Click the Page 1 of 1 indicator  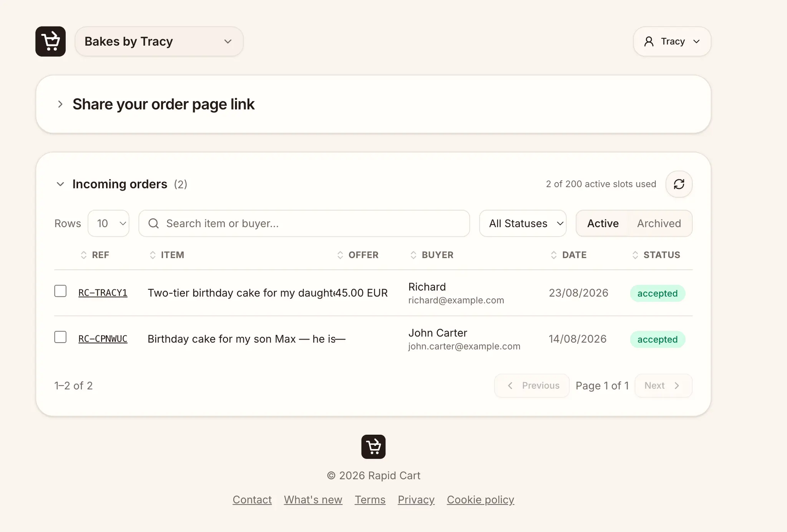(x=602, y=386)
